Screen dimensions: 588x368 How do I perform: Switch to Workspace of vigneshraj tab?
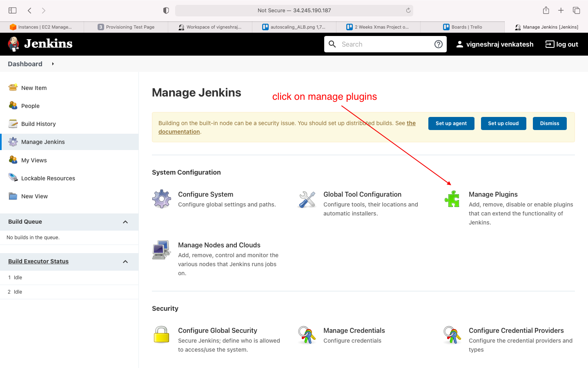click(x=210, y=27)
